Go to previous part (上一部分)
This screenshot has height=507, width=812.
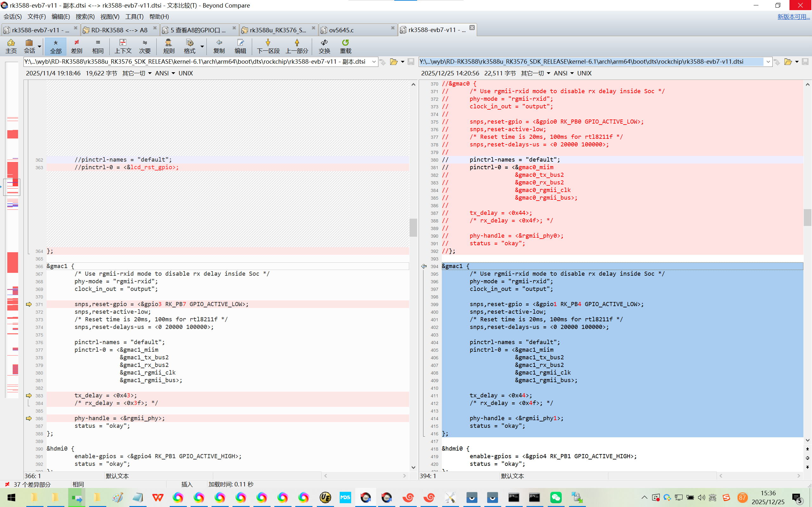(x=297, y=46)
